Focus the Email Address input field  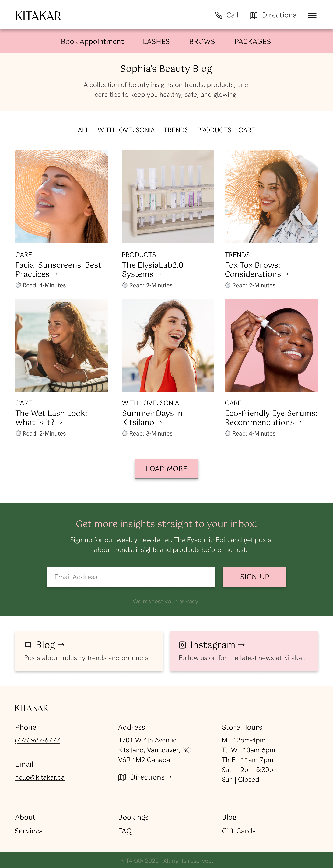131,577
